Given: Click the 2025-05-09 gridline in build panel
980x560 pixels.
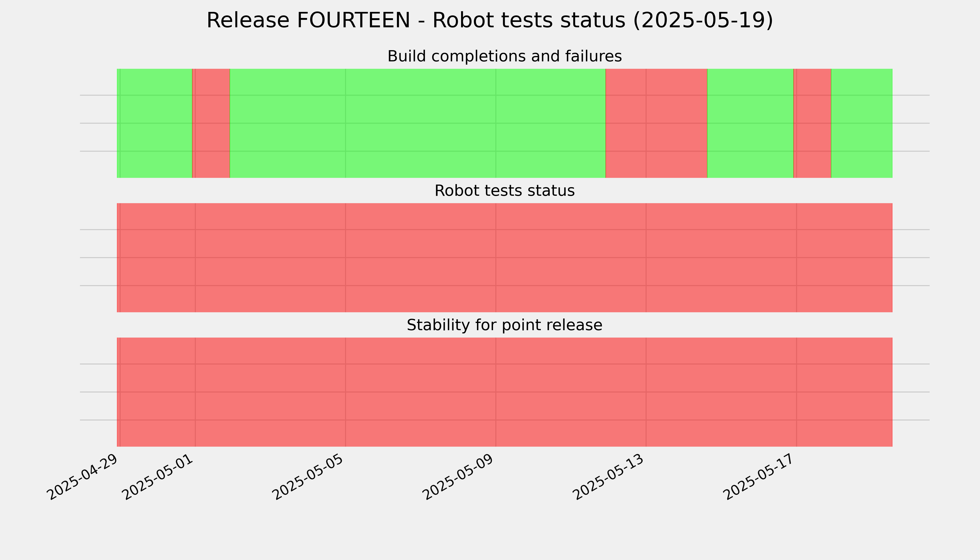Looking at the screenshot, I should (496, 123).
